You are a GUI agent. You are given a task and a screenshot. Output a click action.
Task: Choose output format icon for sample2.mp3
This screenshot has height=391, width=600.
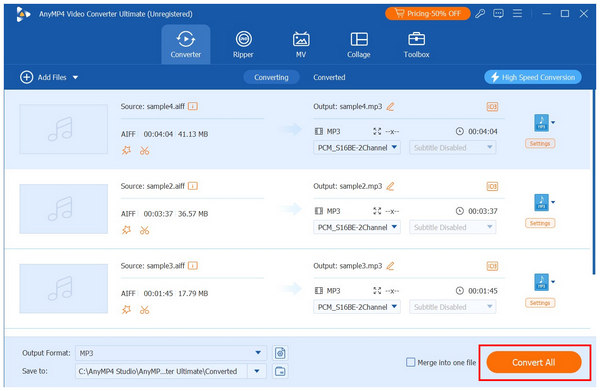click(544, 202)
